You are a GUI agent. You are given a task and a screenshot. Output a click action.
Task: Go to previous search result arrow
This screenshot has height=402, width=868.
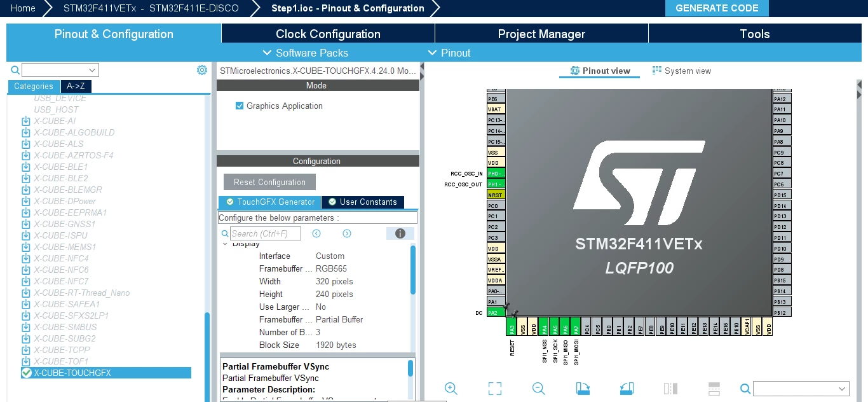point(316,233)
